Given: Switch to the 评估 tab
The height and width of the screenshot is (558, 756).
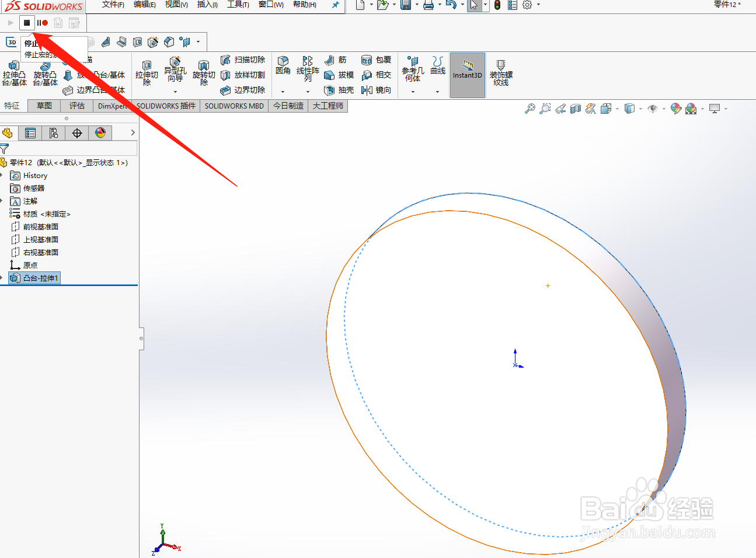Looking at the screenshot, I should [77, 106].
